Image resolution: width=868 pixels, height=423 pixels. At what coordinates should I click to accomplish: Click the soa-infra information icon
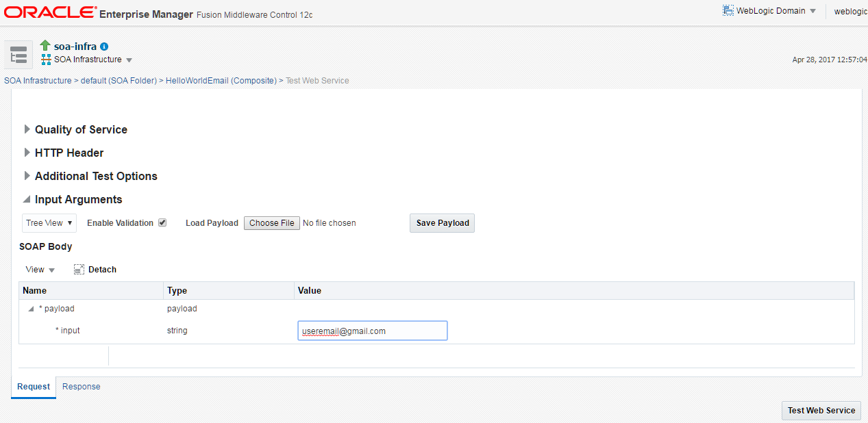[x=103, y=46]
